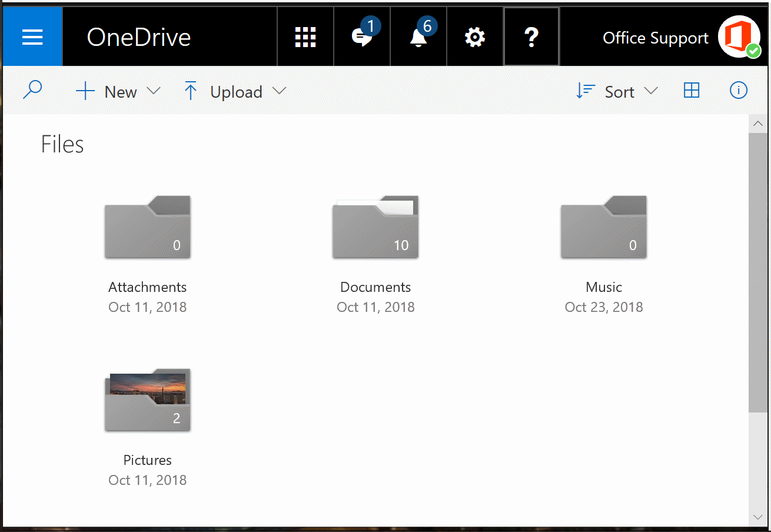This screenshot has width=771, height=532.
Task: Click the Office account avatar
Action: [741, 36]
